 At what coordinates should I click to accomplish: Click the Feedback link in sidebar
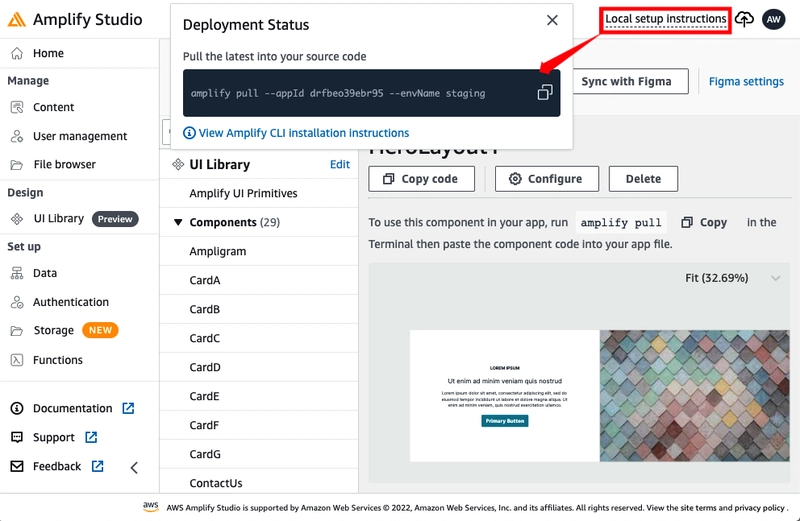point(57,466)
